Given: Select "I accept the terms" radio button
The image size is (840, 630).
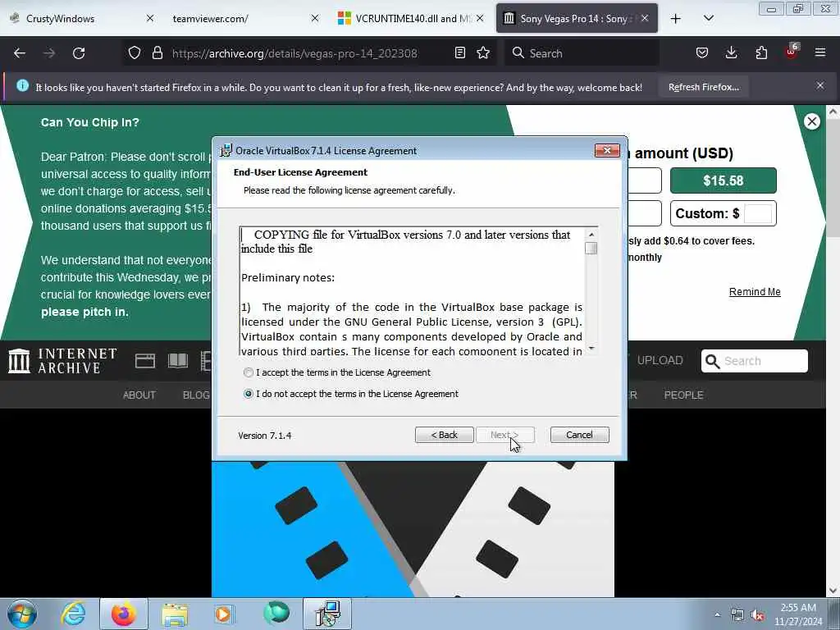Looking at the screenshot, I should [x=248, y=372].
